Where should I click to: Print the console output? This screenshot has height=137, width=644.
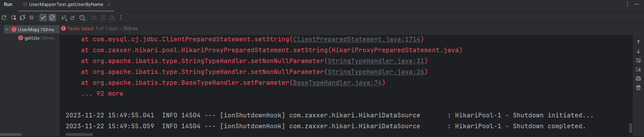638,78
